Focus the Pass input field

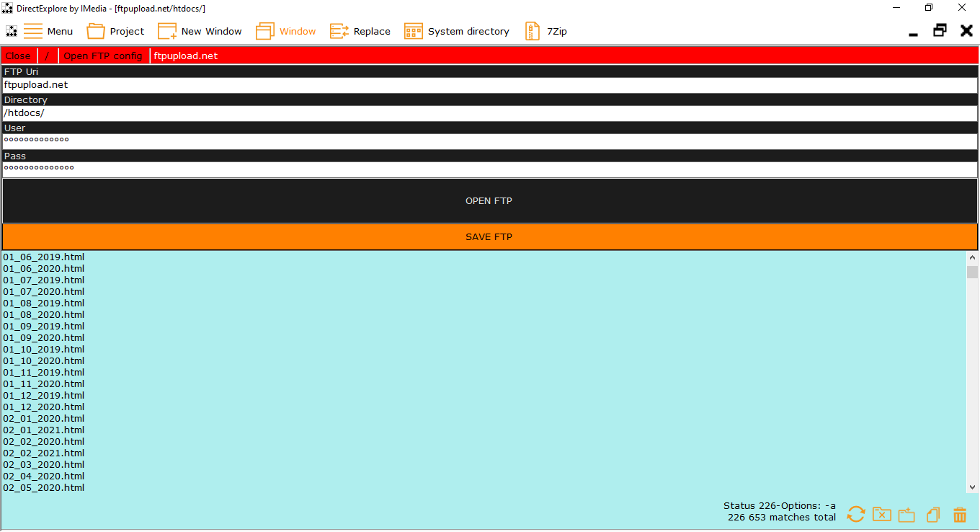[x=489, y=169]
